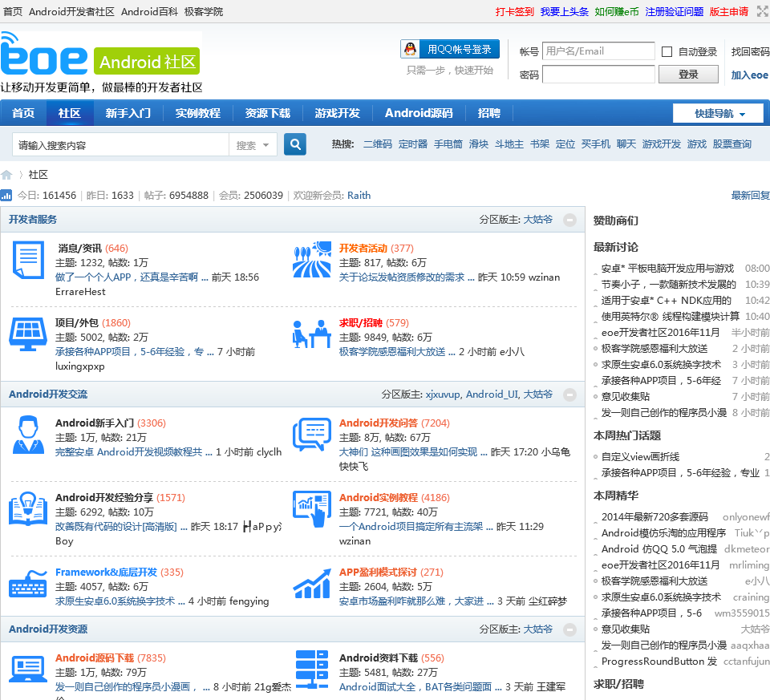Click the expand icon at top right corner
Viewport: 770px width, 700px height.
[763, 11]
